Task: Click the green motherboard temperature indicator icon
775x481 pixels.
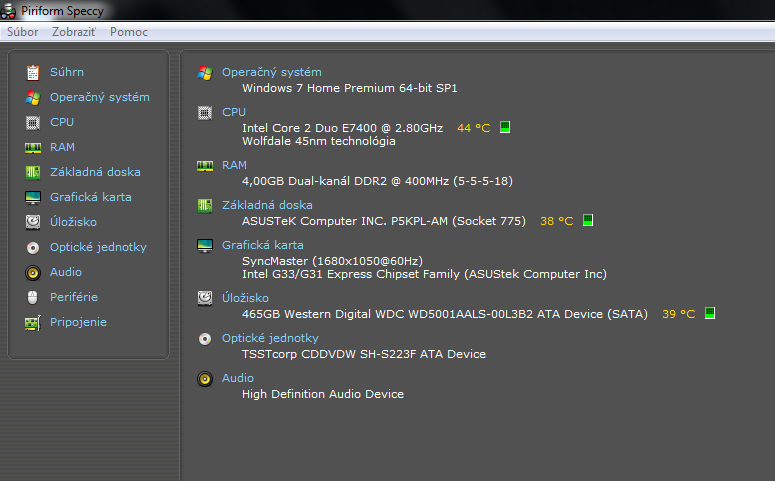Action: (588, 220)
